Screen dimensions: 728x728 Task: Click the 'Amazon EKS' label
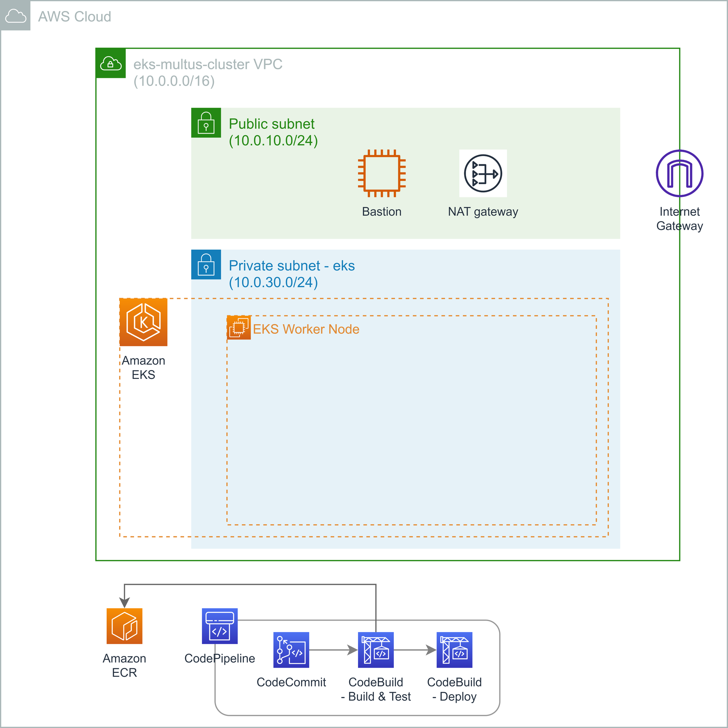click(144, 368)
